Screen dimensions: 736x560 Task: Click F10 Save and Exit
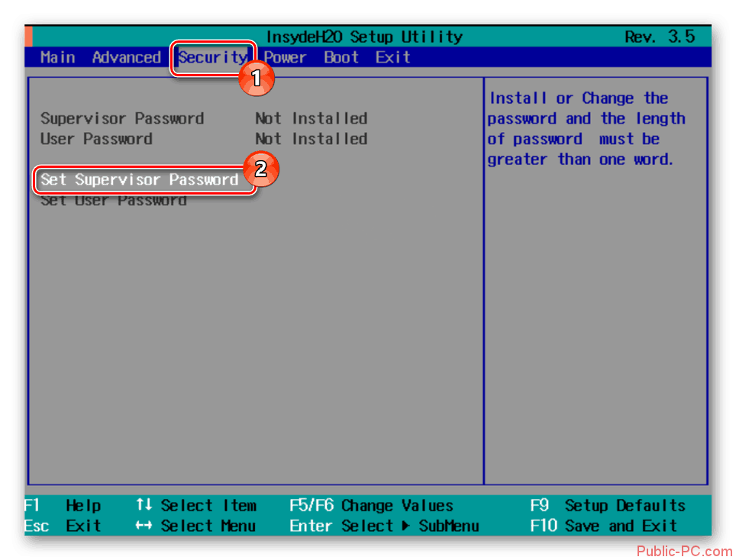tap(603, 526)
